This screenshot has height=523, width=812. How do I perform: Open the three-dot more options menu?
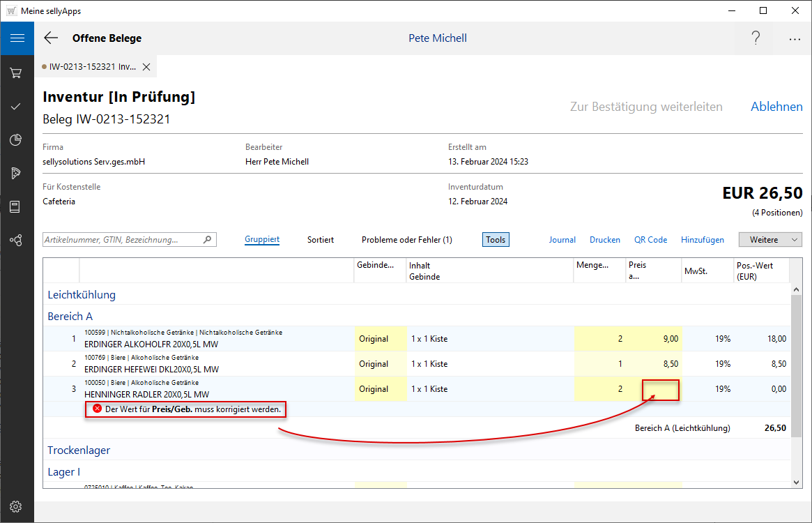(x=795, y=39)
